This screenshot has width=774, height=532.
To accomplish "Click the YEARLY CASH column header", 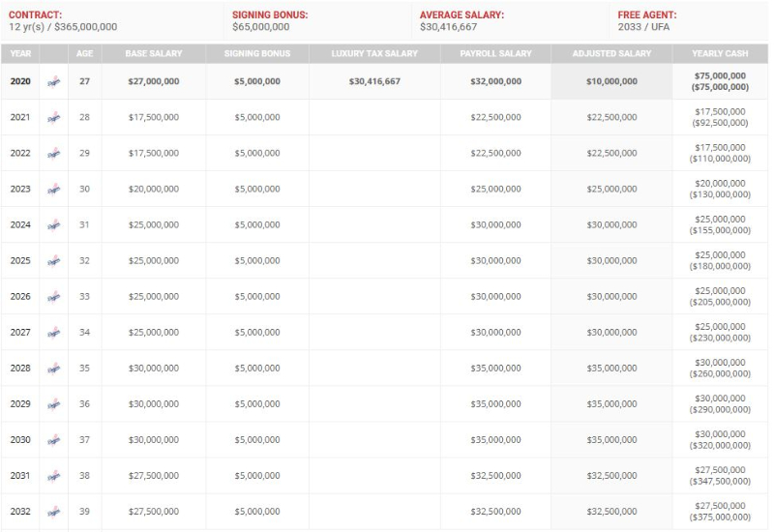I will pyautogui.click(x=720, y=53).
